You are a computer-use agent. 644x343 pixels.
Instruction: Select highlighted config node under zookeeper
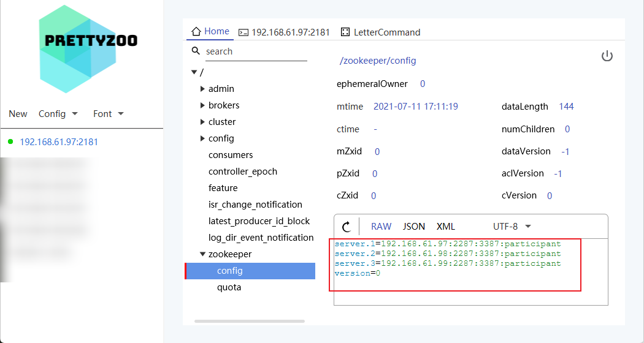[x=250, y=271]
